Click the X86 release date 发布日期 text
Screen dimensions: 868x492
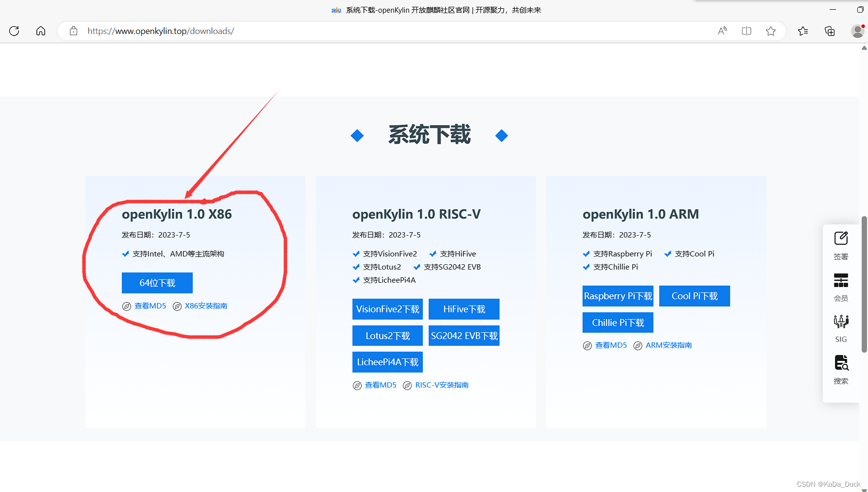coord(156,235)
